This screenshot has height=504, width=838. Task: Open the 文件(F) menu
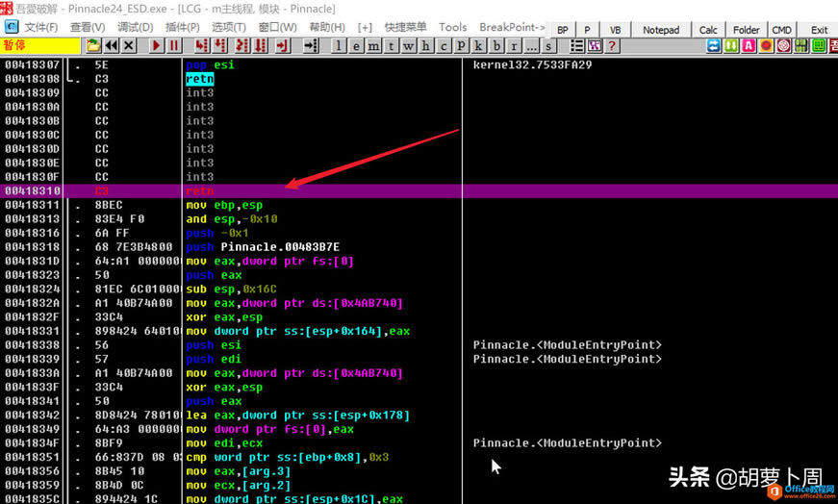(x=41, y=27)
